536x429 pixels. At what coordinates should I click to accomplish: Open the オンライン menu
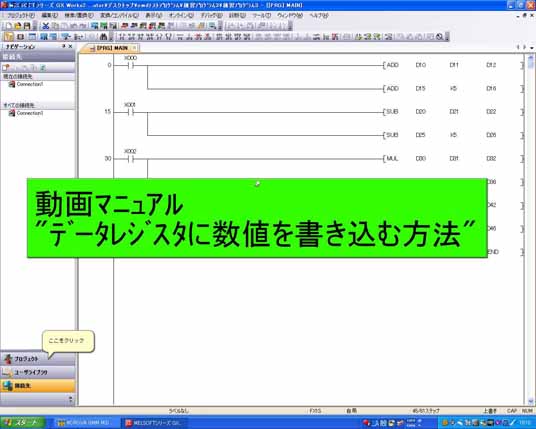(181, 15)
